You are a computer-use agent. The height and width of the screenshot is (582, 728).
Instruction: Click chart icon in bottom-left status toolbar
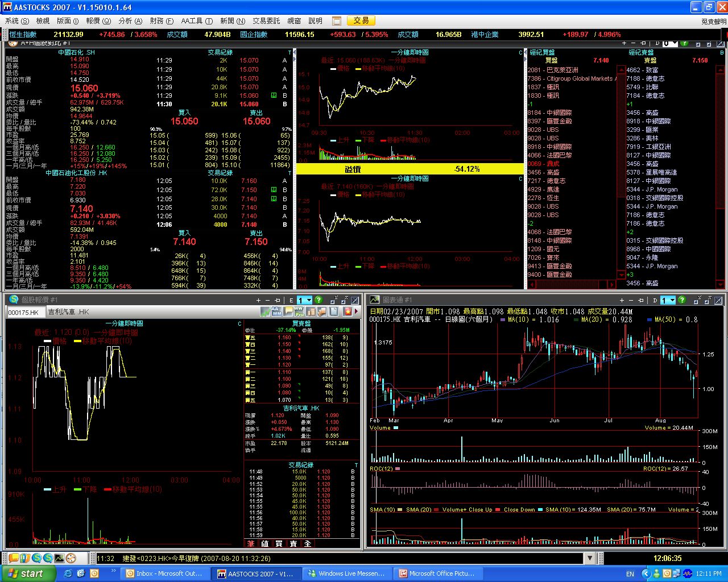click(x=59, y=559)
